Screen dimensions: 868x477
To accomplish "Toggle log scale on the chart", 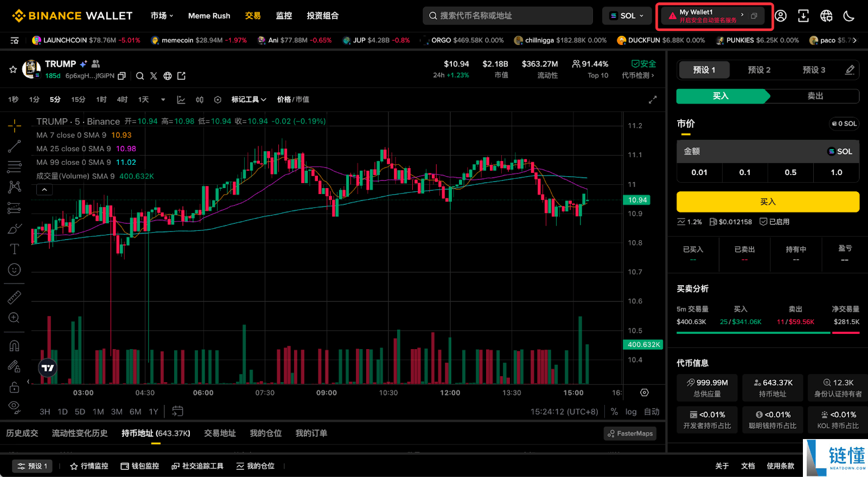I will (630, 412).
